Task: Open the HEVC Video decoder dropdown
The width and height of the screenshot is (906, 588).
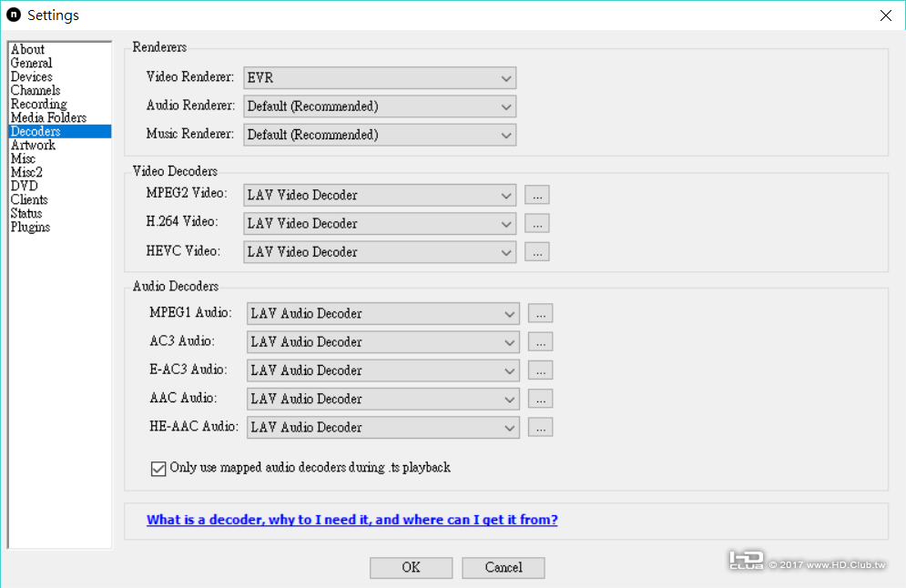Action: (x=380, y=252)
